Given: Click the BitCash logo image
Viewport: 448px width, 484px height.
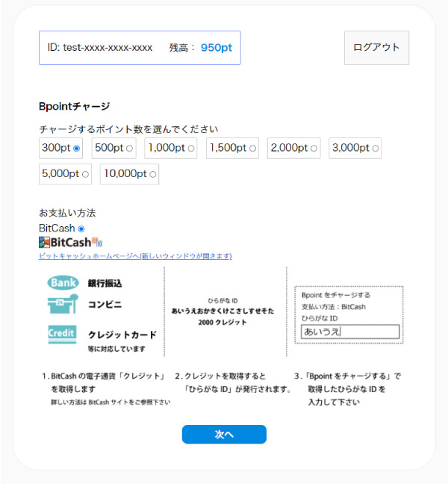Looking at the screenshot, I should [x=70, y=242].
